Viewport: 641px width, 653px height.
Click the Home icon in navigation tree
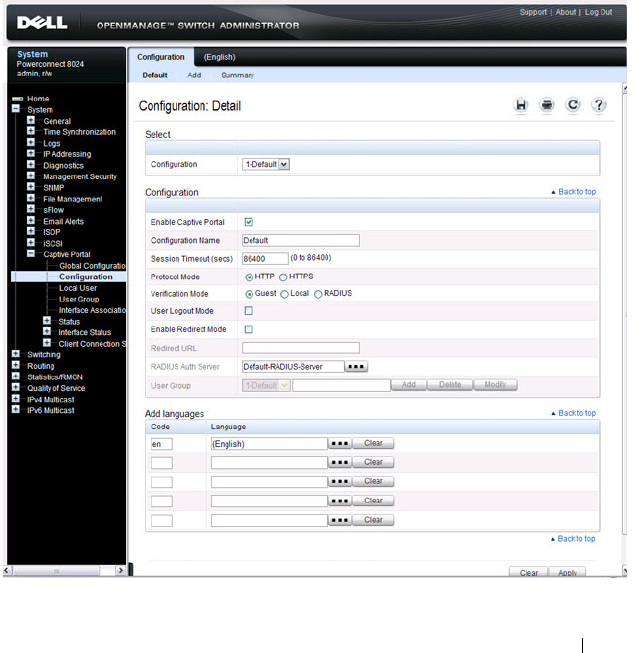tap(17, 99)
